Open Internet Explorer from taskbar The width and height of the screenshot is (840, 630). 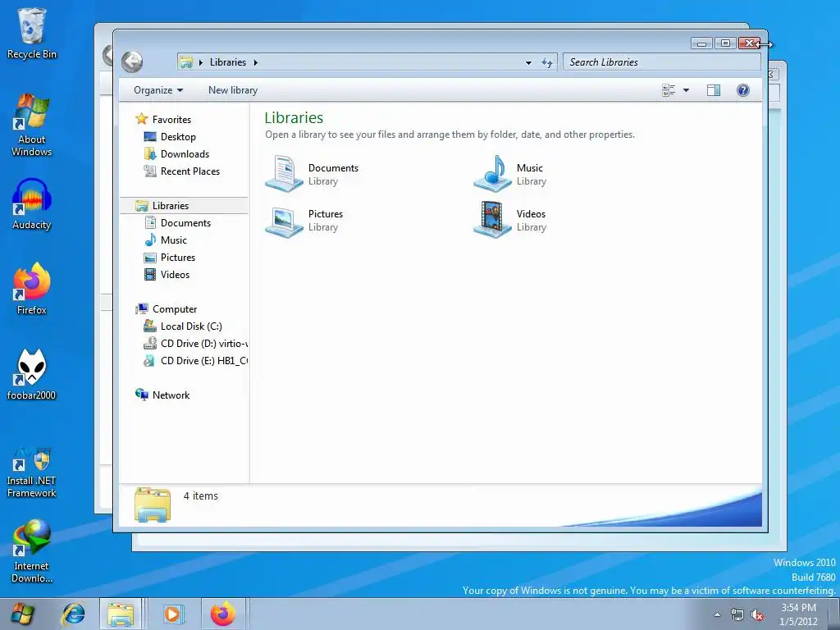[73, 614]
